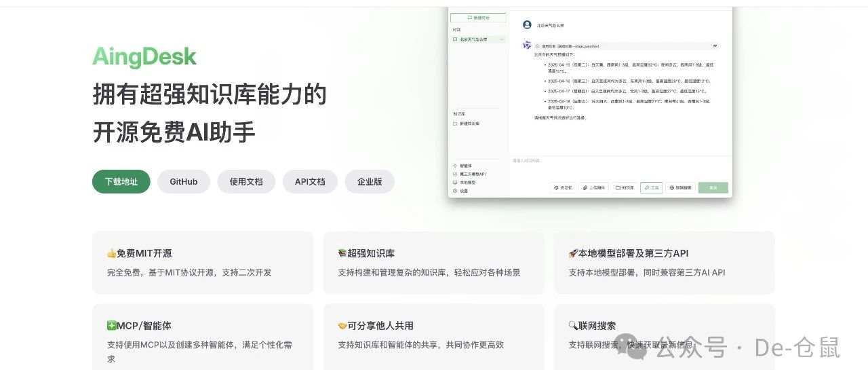Toggle the 工具 tools button
The height and width of the screenshot is (370, 868).
click(x=652, y=187)
